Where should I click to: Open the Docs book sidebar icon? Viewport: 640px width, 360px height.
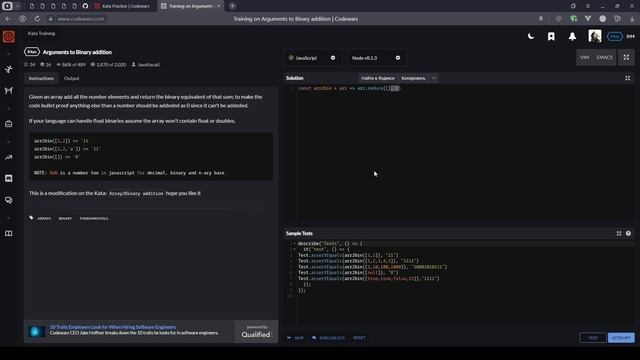click(9, 233)
